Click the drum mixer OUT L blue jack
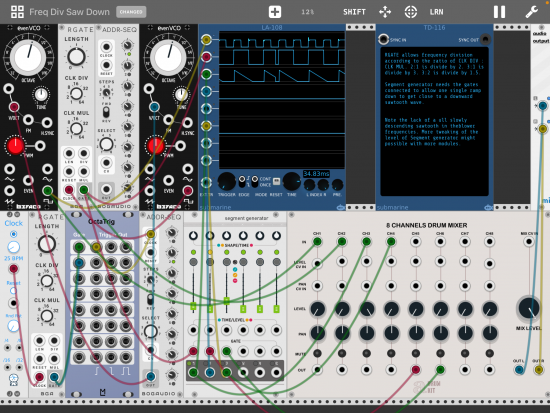The height and width of the screenshot is (413, 550). pyautogui.click(x=519, y=369)
